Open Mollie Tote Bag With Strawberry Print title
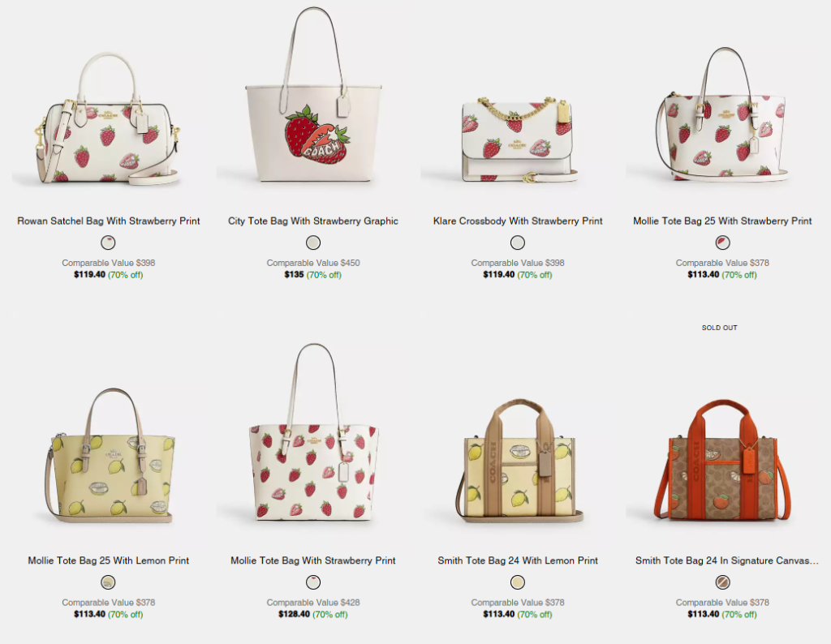Image resolution: width=831 pixels, height=644 pixels. tap(313, 560)
